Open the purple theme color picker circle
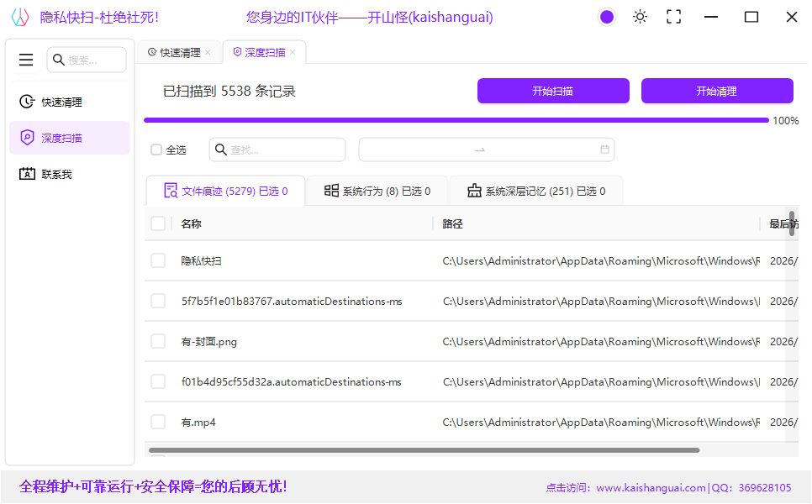812x504 pixels. 606,17
